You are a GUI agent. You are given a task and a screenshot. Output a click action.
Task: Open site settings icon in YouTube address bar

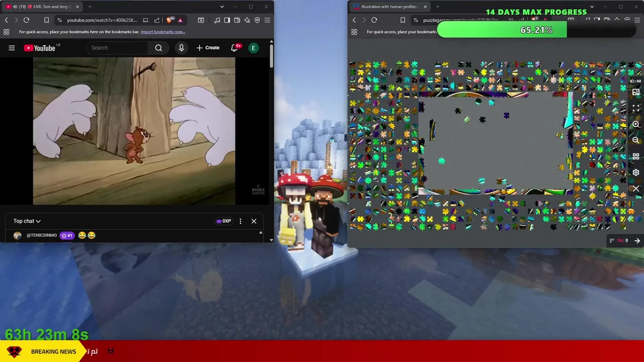click(x=59, y=20)
